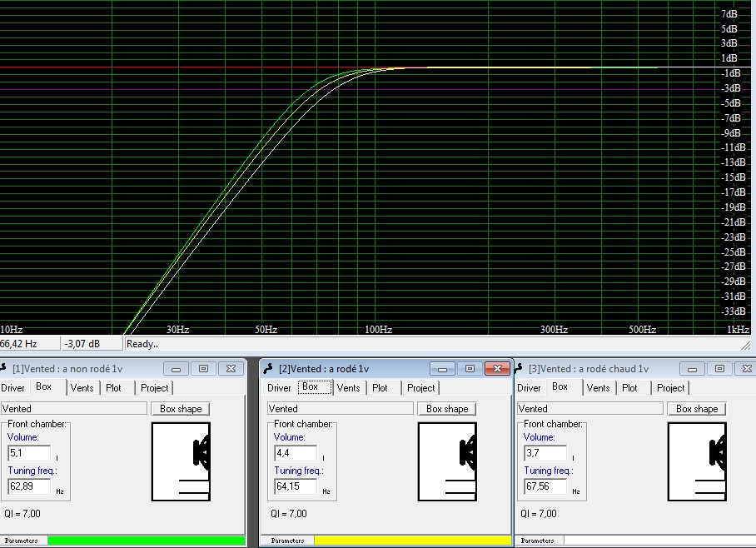Open the Project tab in project [1]
This screenshot has height=548, width=756.
tap(154, 388)
